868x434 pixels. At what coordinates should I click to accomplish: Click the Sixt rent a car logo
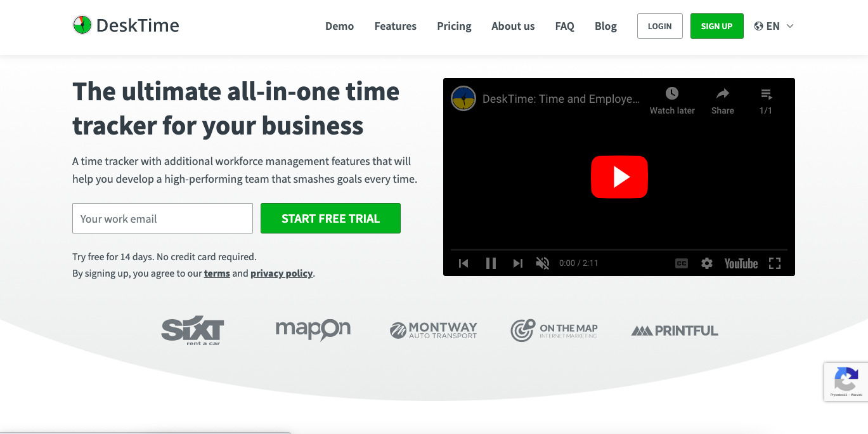tap(193, 330)
